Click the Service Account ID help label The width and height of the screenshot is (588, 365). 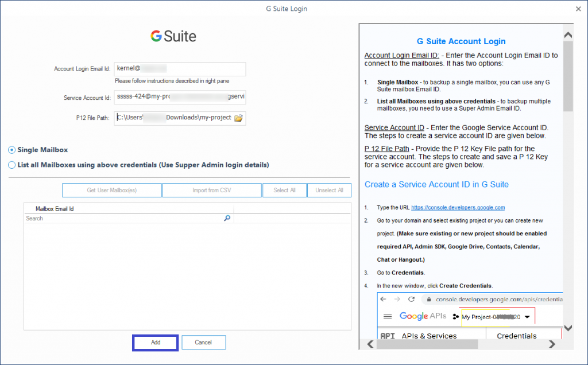[x=394, y=128]
